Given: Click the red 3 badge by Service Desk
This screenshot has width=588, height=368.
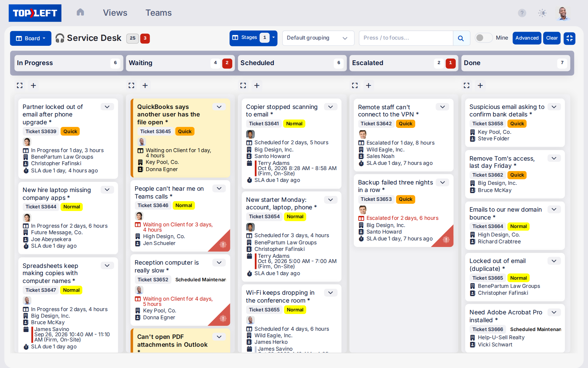Looking at the screenshot, I should click(145, 38).
